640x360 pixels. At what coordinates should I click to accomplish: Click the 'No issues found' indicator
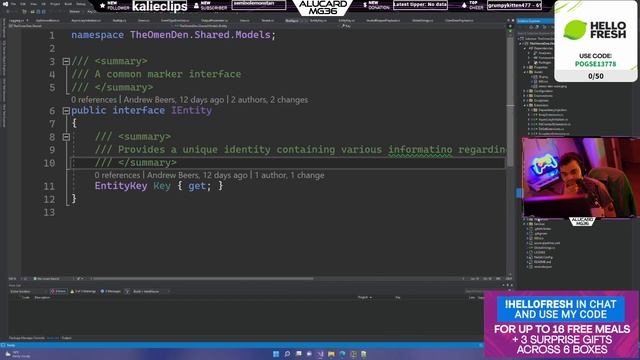point(47,279)
